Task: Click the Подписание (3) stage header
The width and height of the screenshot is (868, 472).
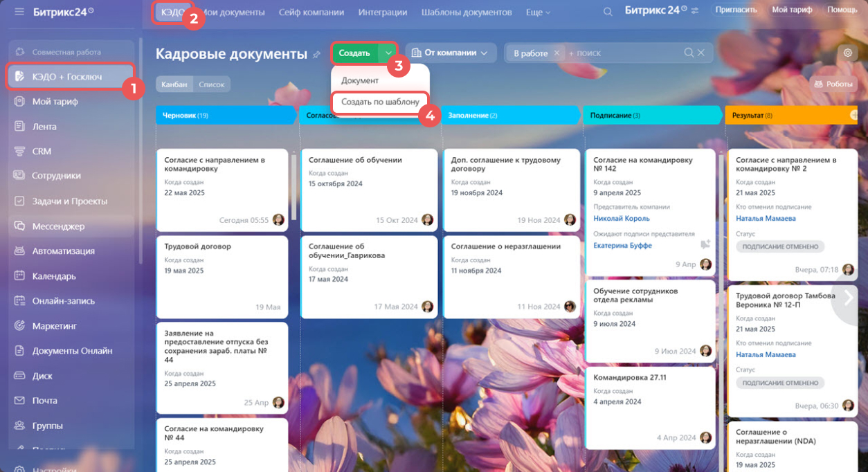Action: point(652,115)
